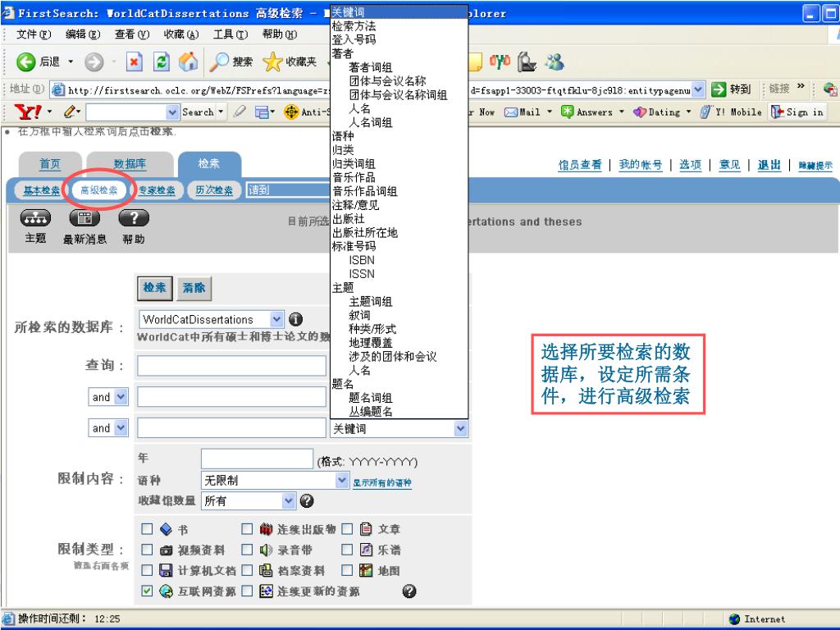
Task: Open the browser 搜索 magnifier icon
Action: [x=218, y=62]
